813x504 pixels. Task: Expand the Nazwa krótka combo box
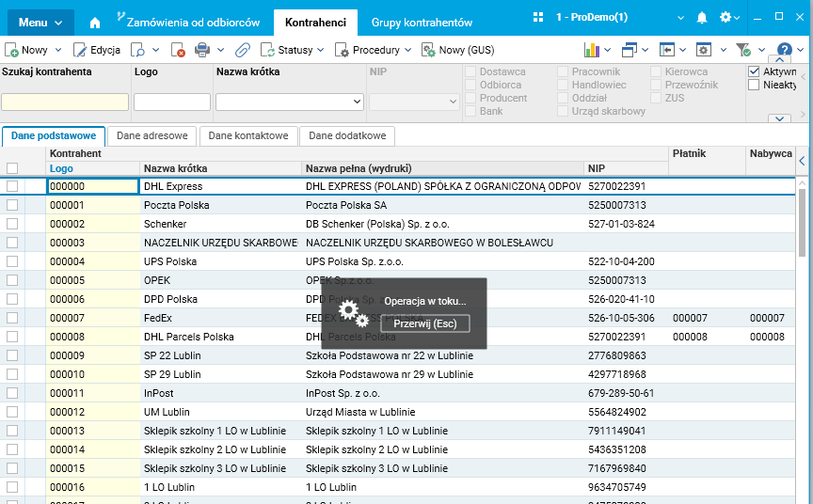357,102
